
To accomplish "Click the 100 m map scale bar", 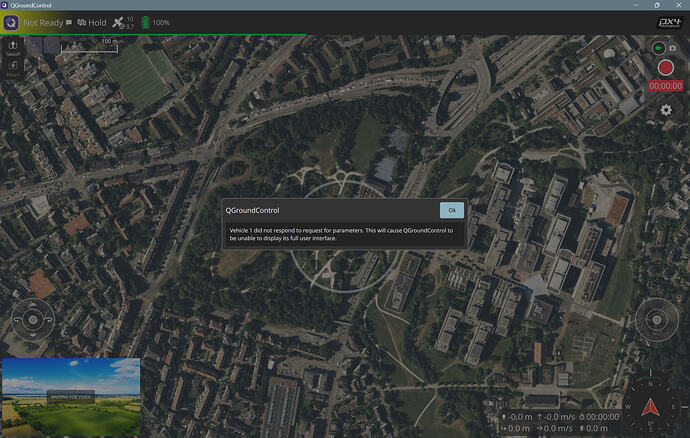I will point(89,46).
